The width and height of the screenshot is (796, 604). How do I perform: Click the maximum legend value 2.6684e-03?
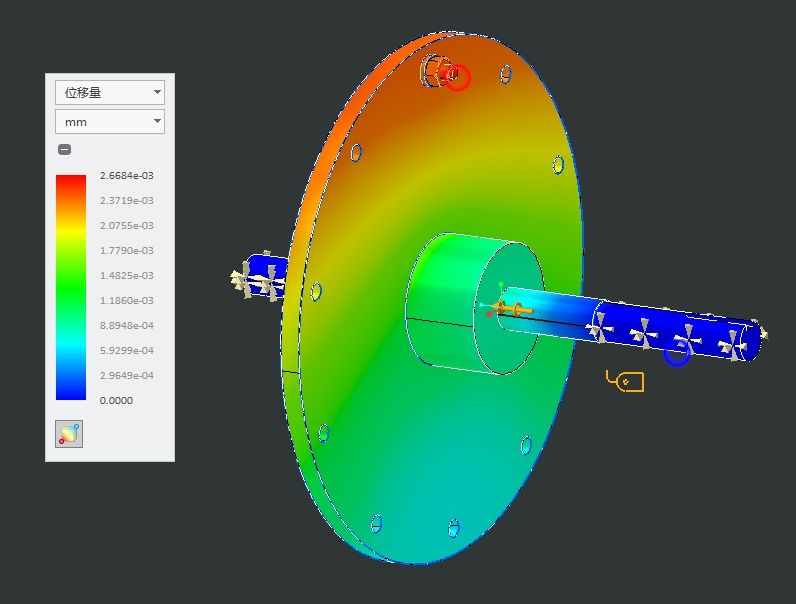click(126, 176)
